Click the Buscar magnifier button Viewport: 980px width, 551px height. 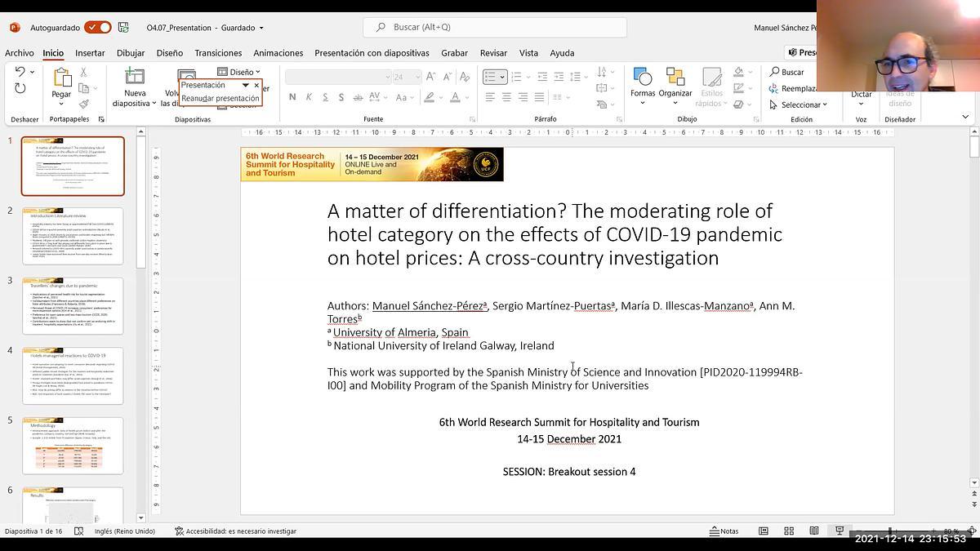(787, 72)
